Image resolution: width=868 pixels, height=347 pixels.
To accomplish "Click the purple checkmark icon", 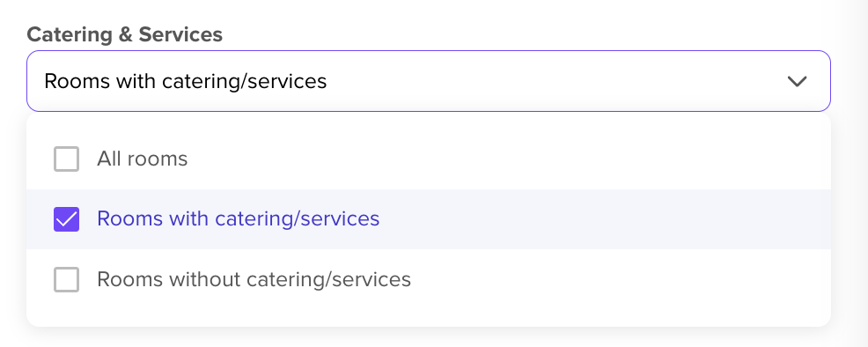I will click(66, 219).
